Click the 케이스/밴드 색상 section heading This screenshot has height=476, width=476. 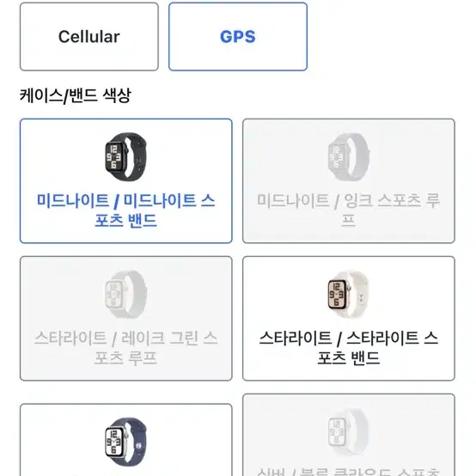(x=75, y=95)
